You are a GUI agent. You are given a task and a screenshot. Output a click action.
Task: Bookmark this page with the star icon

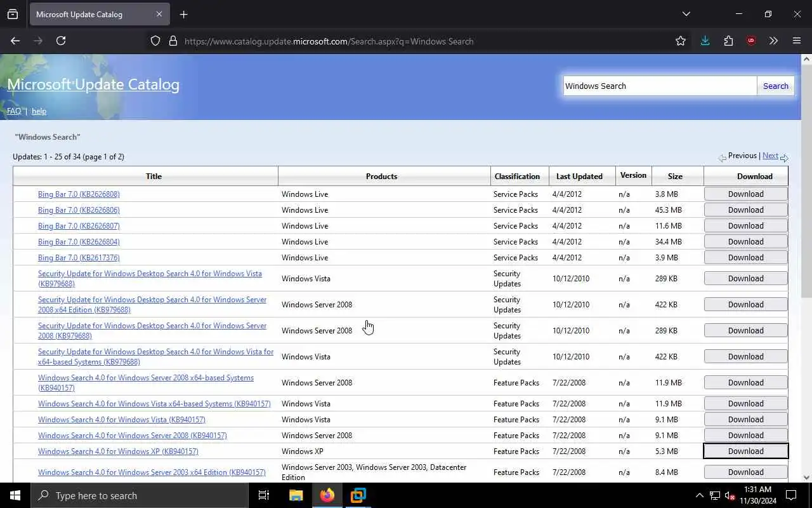pos(681,41)
